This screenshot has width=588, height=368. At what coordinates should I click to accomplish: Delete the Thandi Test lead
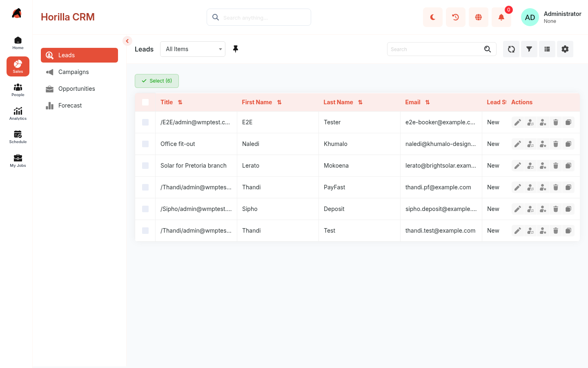tap(556, 231)
